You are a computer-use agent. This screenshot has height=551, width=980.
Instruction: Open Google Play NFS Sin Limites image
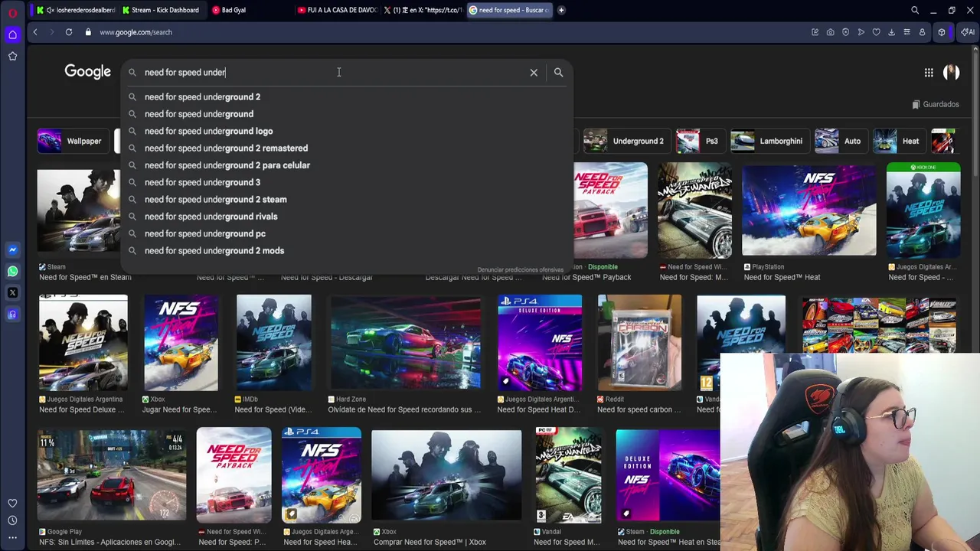click(x=112, y=475)
